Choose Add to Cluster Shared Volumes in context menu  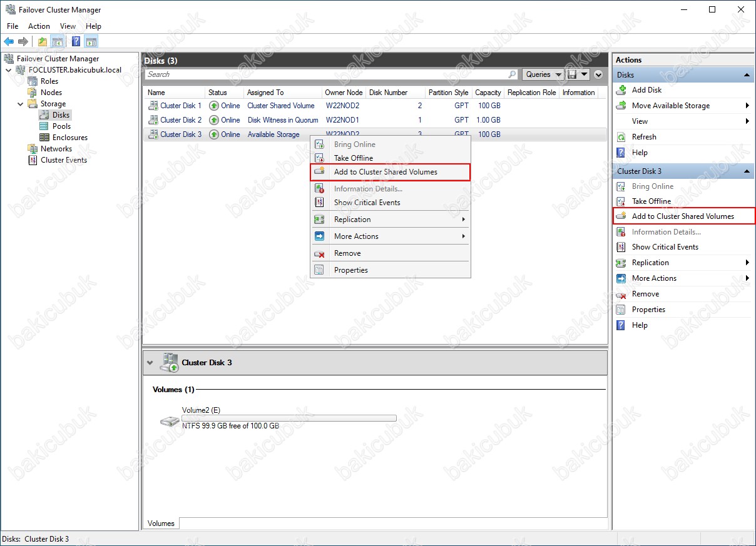391,172
